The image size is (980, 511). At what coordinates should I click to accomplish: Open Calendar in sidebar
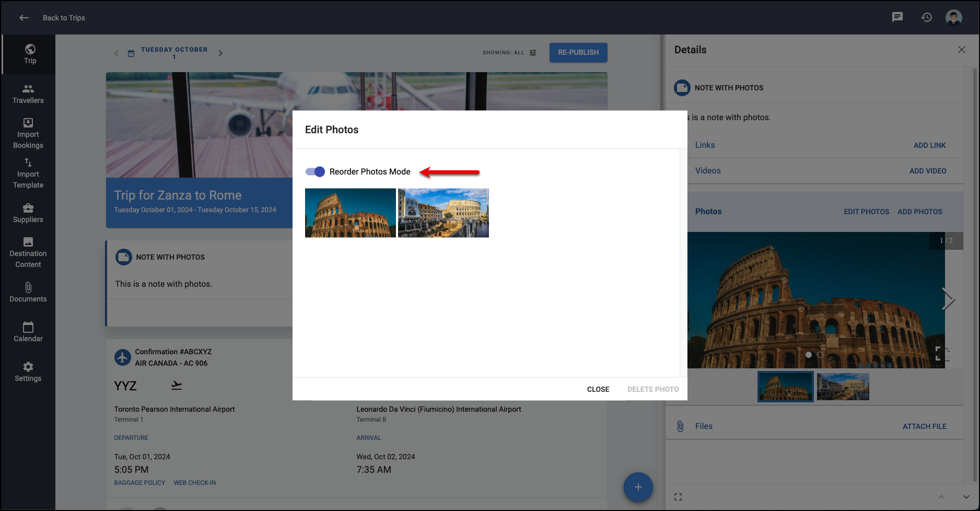(28, 332)
